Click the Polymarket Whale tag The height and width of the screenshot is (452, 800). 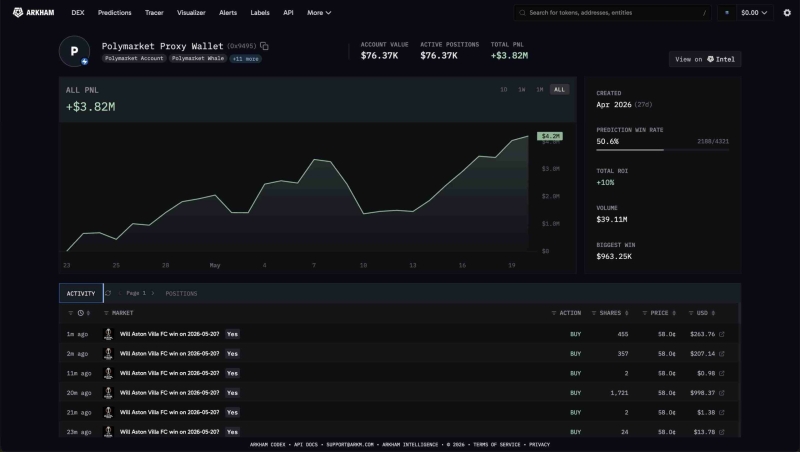[198, 59]
